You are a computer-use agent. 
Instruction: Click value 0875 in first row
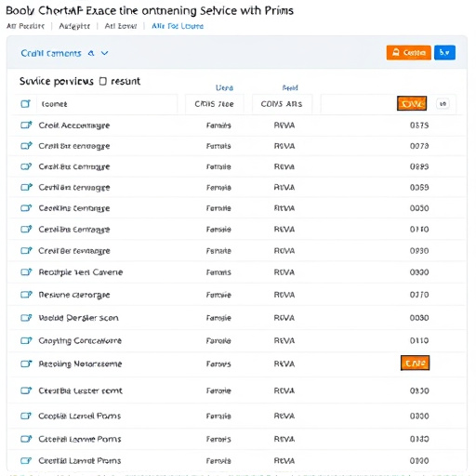tap(419, 126)
